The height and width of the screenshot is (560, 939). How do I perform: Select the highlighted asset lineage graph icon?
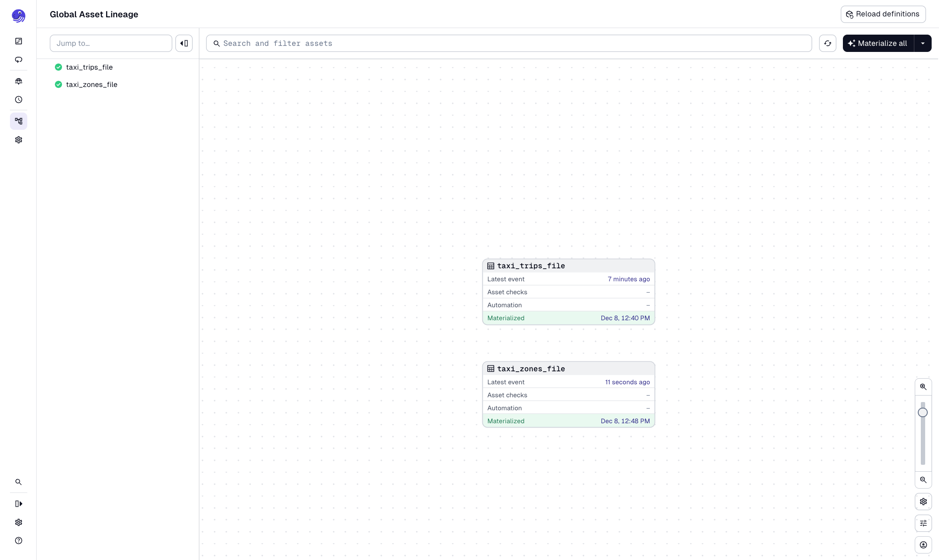coord(18,121)
